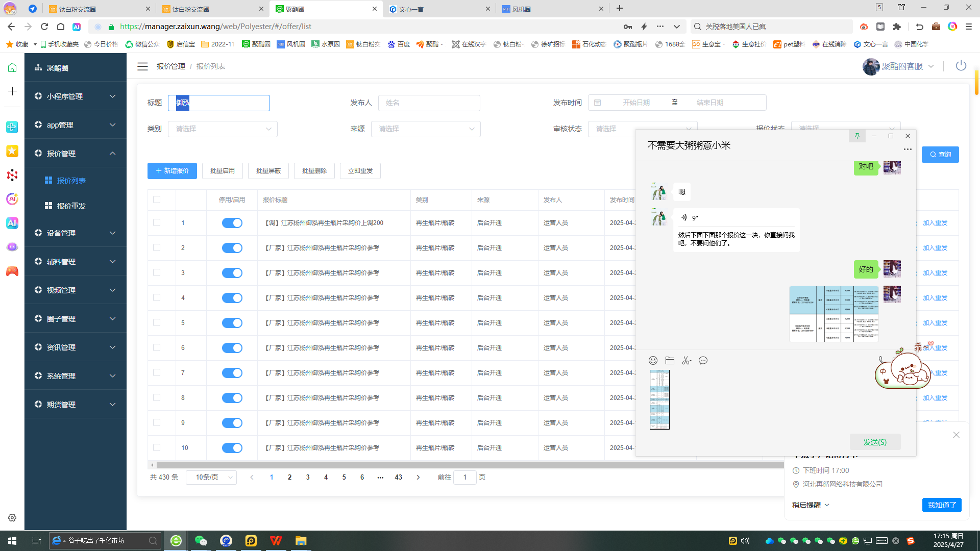Screen dimensions: 980x551
Task: Check the select-all header checkbox
Action: (157, 199)
